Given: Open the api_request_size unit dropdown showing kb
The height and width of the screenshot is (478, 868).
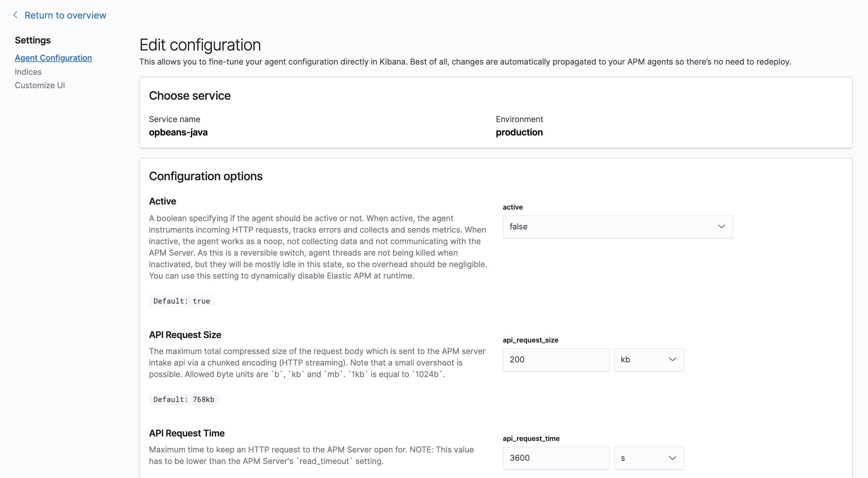Looking at the screenshot, I should point(648,359).
